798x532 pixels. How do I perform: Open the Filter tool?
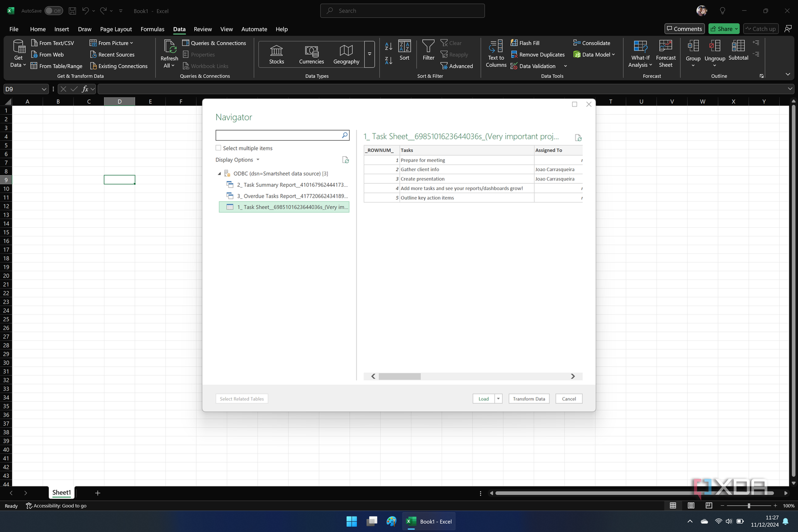pyautogui.click(x=428, y=51)
